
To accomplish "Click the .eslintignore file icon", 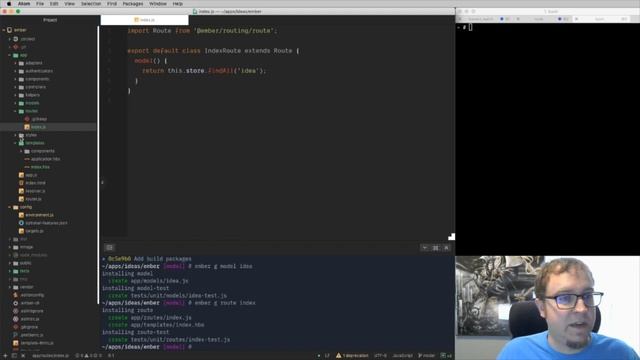I will [16, 311].
